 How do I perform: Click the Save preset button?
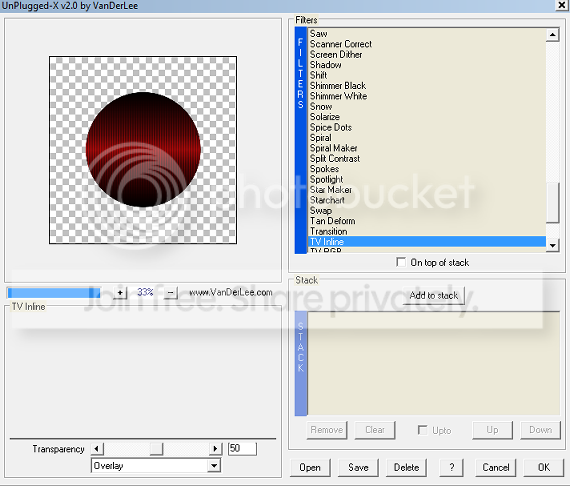tap(358, 467)
